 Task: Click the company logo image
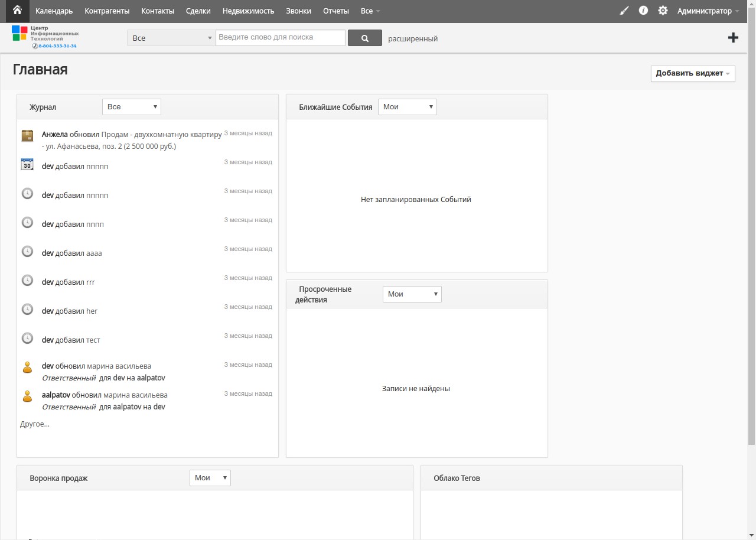click(45, 37)
